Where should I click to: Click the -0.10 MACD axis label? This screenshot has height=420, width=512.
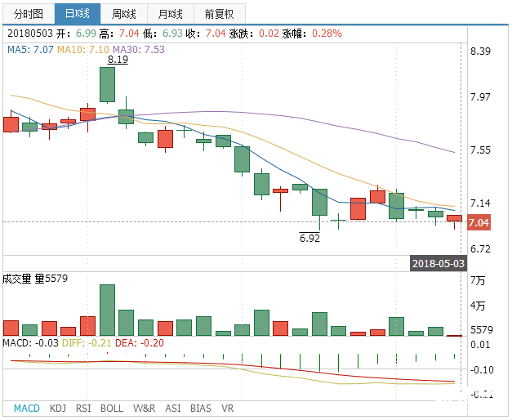point(482,370)
